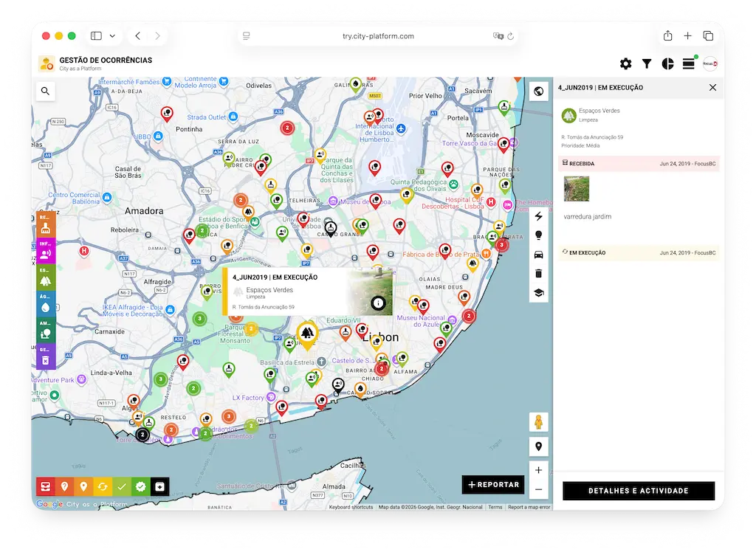Click the globe map-type icon
Screen dimensions: 756x552
pos(538,91)
